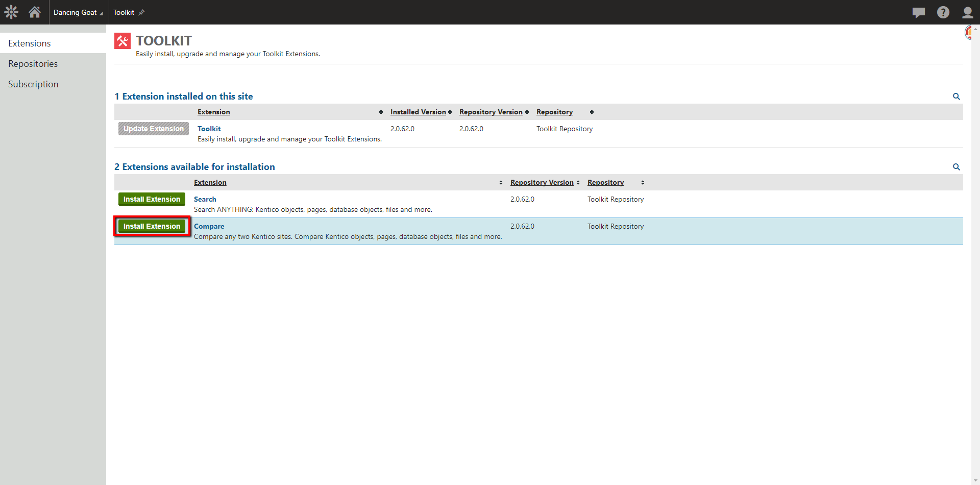Sort by Installed Version column header
The image size is (980, 485).
coord(418,112)
